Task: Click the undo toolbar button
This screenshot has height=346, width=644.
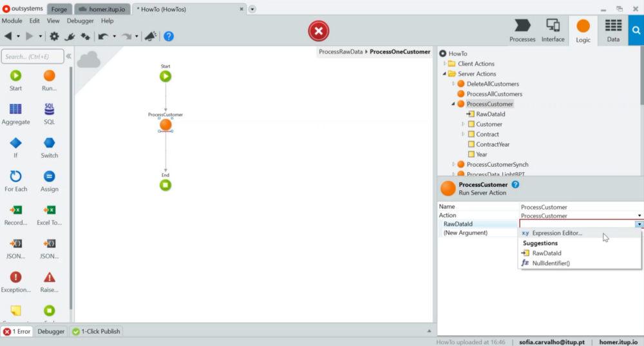Action: (x=103, y=36)
